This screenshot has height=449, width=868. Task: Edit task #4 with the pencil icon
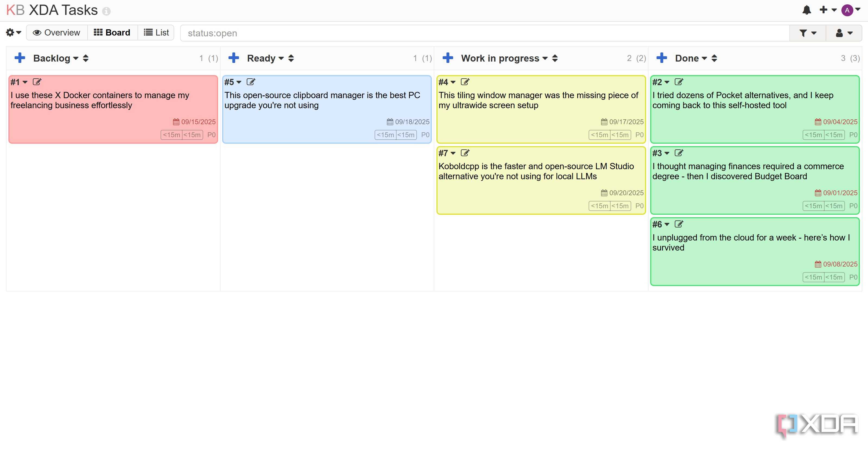pyautogui.click(x=465, y=82)
